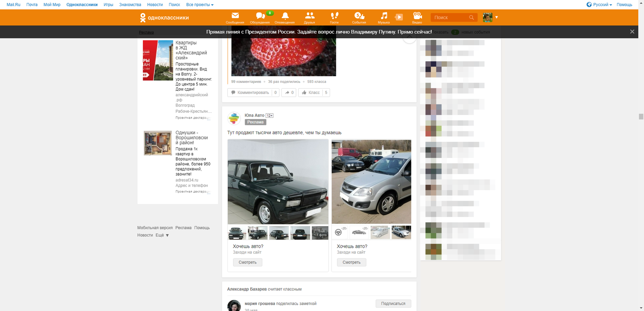Open Новости in top bar
This screenshot has width=644, height=311.
tap(155, 5)
